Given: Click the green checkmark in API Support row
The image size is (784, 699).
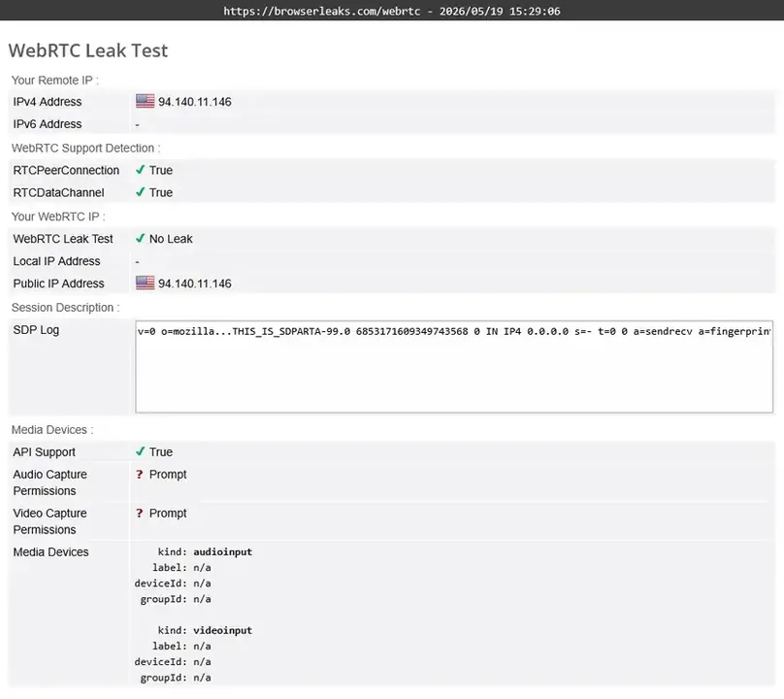Looking at the screenshot, I should pos(140,451).
